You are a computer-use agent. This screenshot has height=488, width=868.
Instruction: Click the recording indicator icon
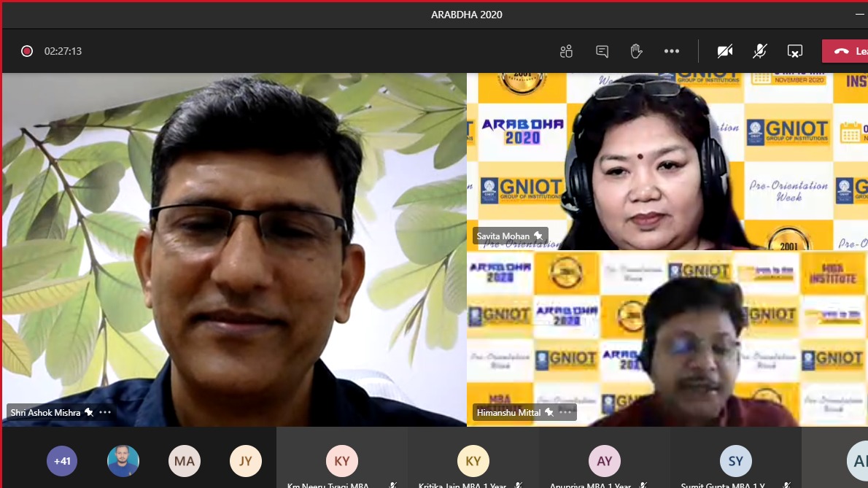point(27,51)
